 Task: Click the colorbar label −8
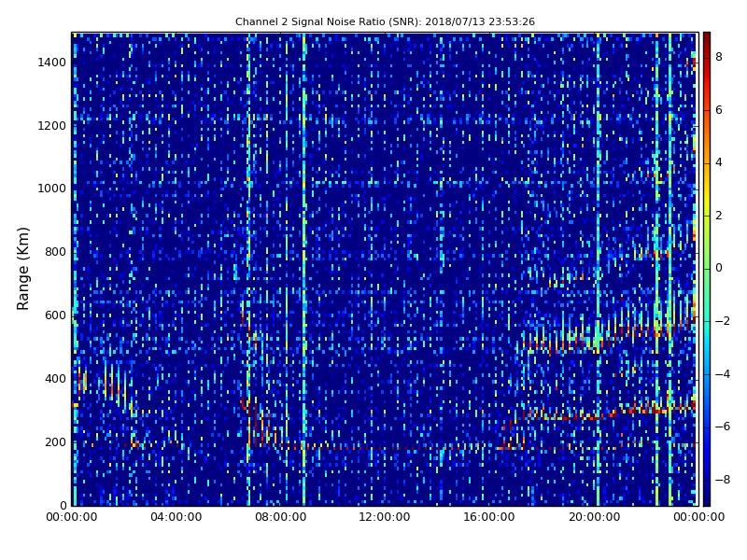[x=723, y=480]
